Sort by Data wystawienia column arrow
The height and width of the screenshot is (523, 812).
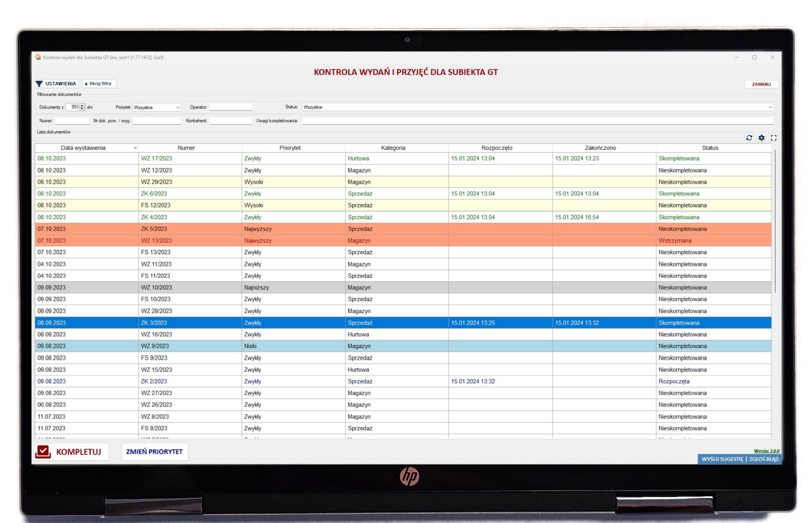(x=135, y=148)
